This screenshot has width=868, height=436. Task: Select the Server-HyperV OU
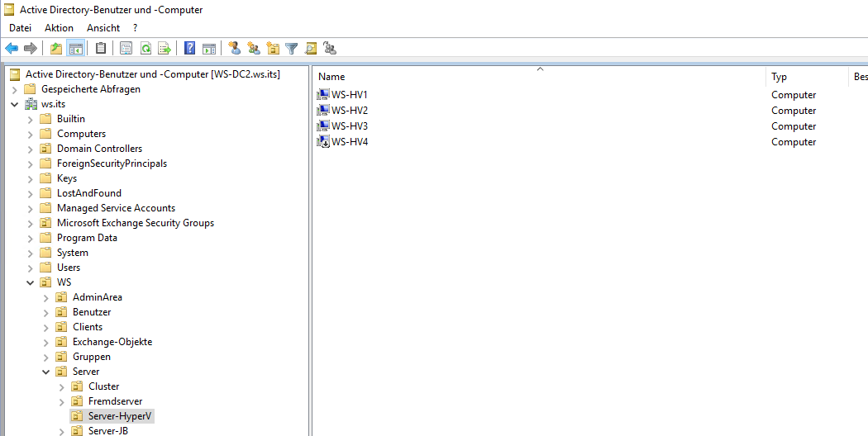(119, 416)
